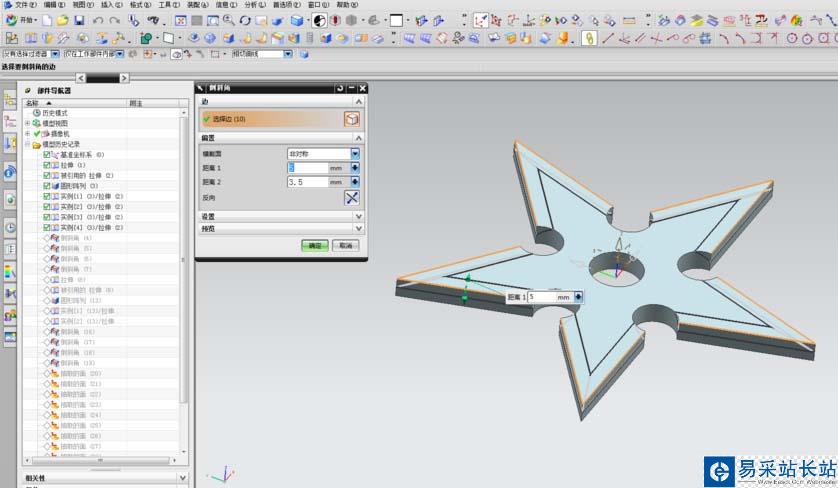Click the on-screen 距离 1 input box in viewport
This screenshot has width=838, height=488.
pos(541,297)
